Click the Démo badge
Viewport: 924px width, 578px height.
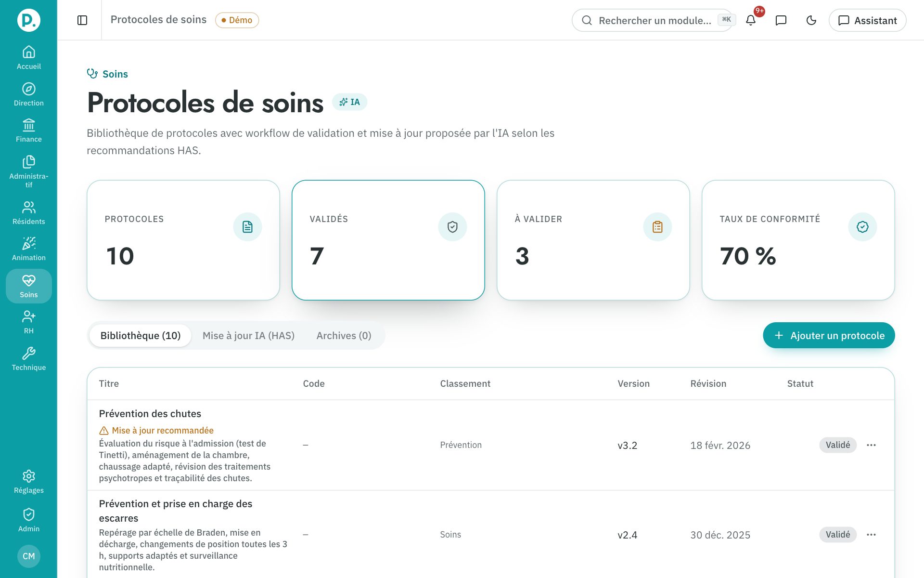(x=237, y=20)
